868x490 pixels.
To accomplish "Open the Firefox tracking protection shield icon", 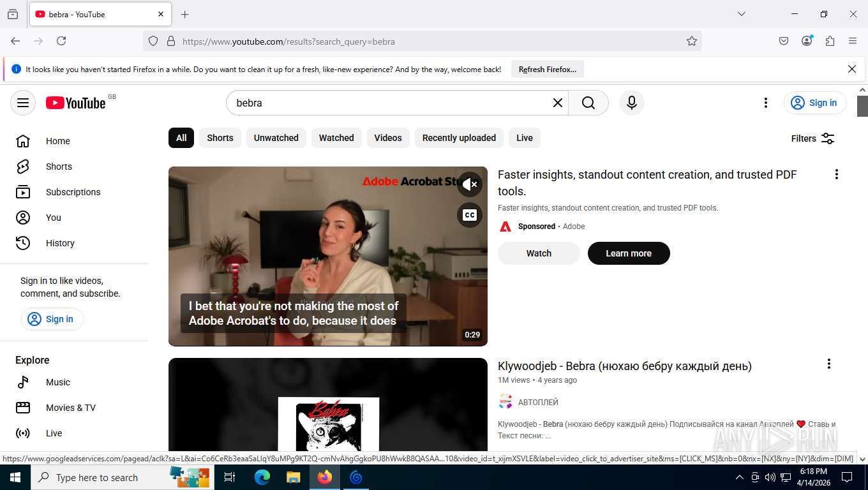I will (x=153, y=41).
